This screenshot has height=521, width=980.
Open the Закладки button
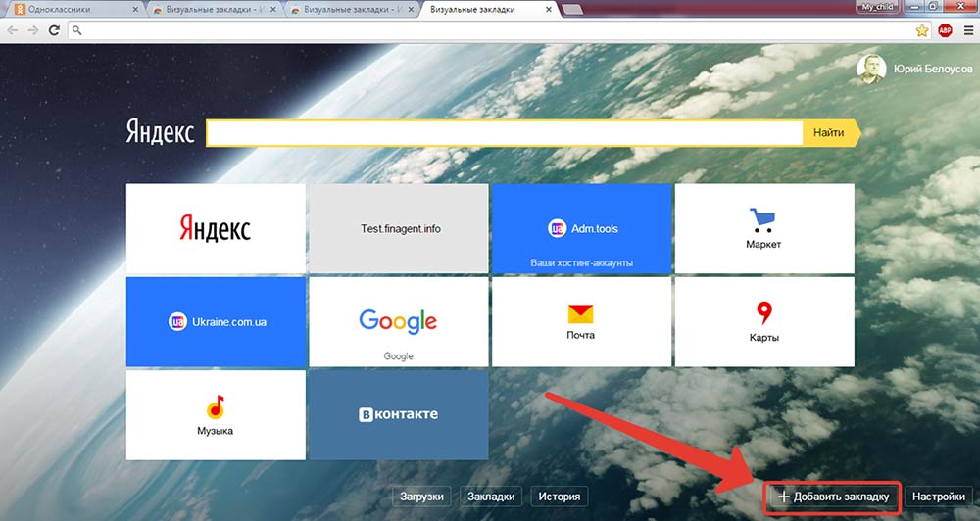point(491,497)
